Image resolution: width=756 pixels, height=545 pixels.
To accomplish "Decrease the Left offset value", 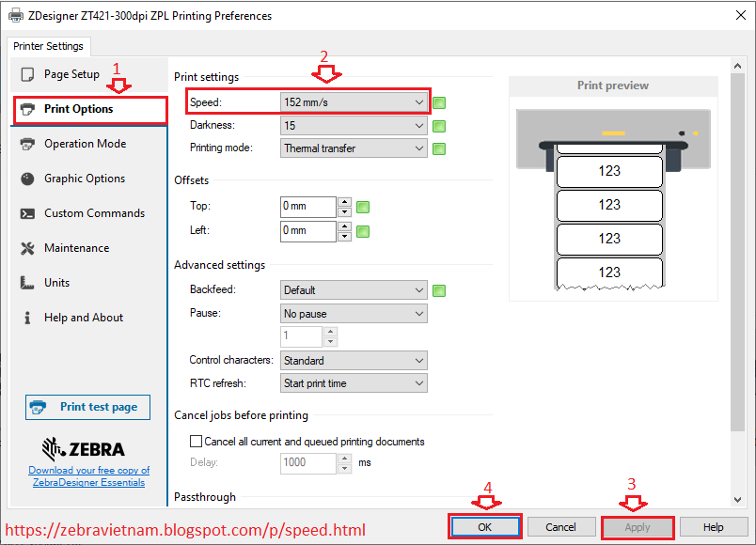I will (x=344, y=237).
